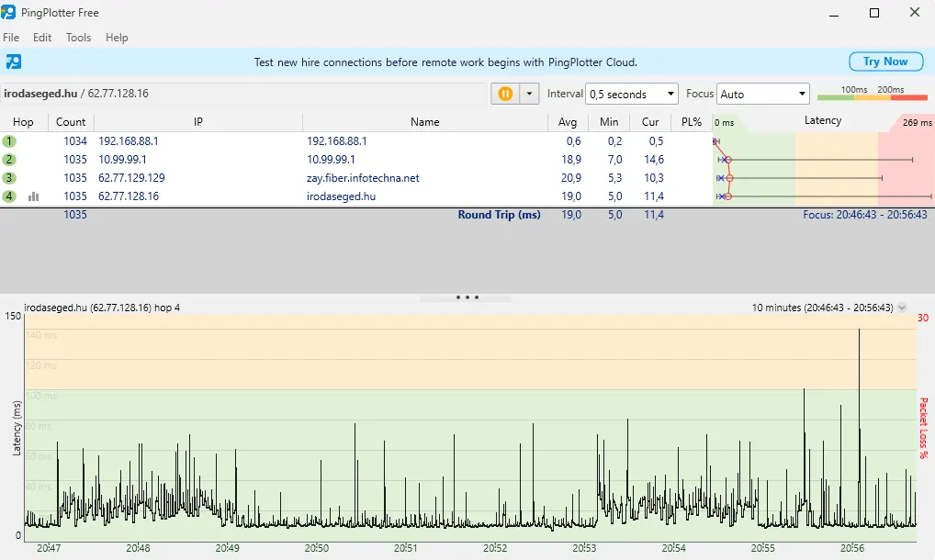
Task: Open the Focus dropdown set to Auto
Action: (x=762, y=94)
